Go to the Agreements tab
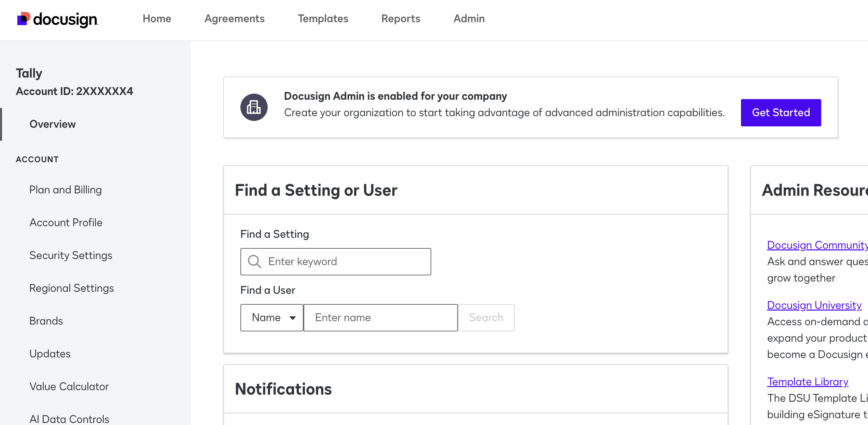This screenshot has width=868, height=425. pos(234,18)
